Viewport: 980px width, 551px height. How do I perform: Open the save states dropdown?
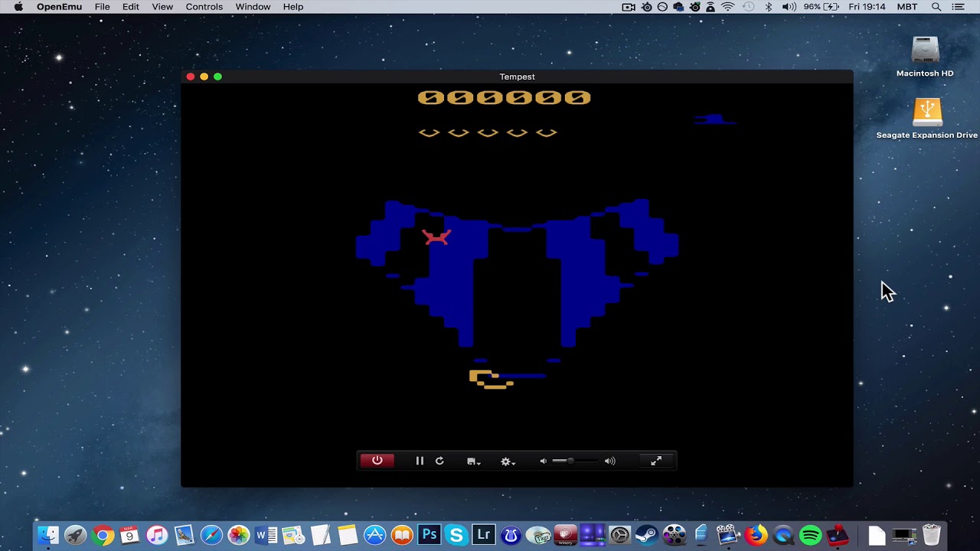(x=473, y=461)
